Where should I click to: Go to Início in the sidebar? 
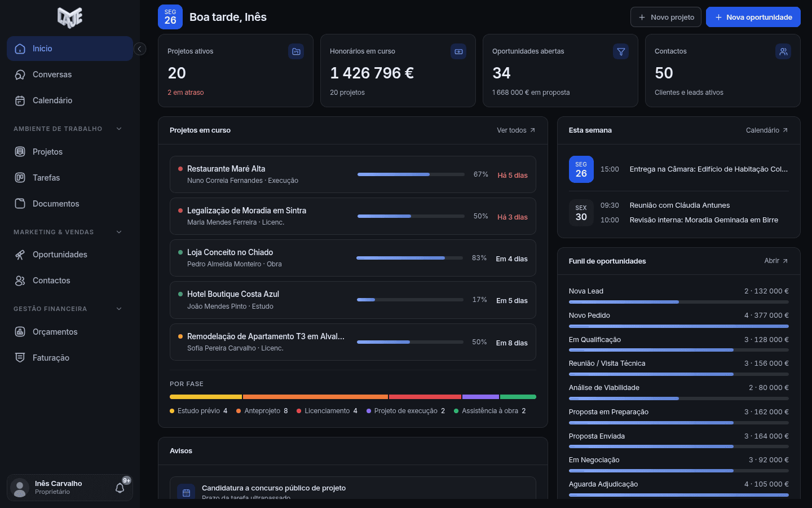coord(70,49)
